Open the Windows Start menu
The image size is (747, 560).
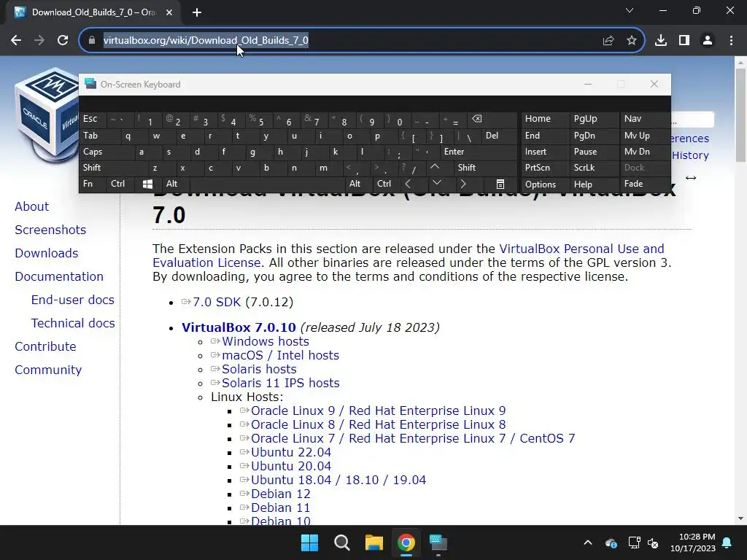pos(309,542)
